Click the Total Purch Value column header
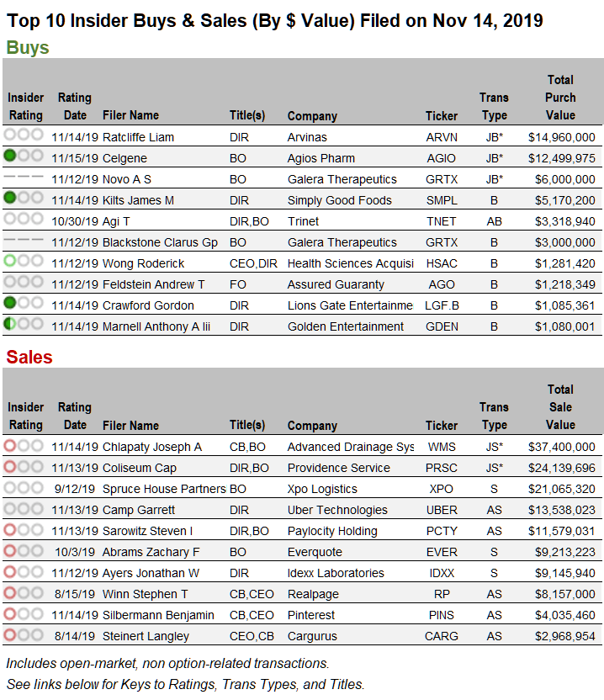The width and height of the screenshot is (604, 700). (560, 98)
